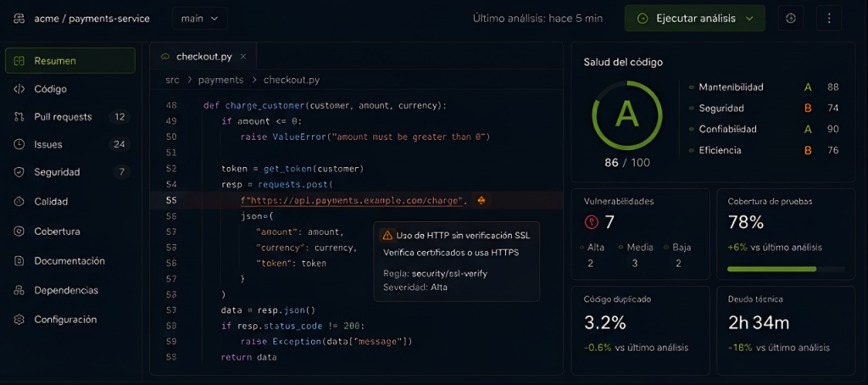Click the Dependencias sidebar icon
The width and height of the screenshot is (868, 385).
tap(19, 290)
